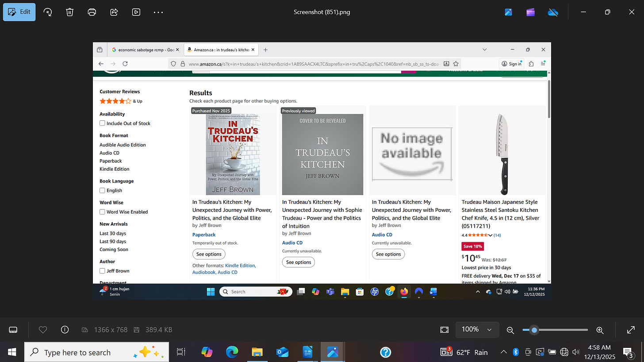Click the Get Help question mark taskbar icon
Screen dimensions: 644x362
point(386,352)
